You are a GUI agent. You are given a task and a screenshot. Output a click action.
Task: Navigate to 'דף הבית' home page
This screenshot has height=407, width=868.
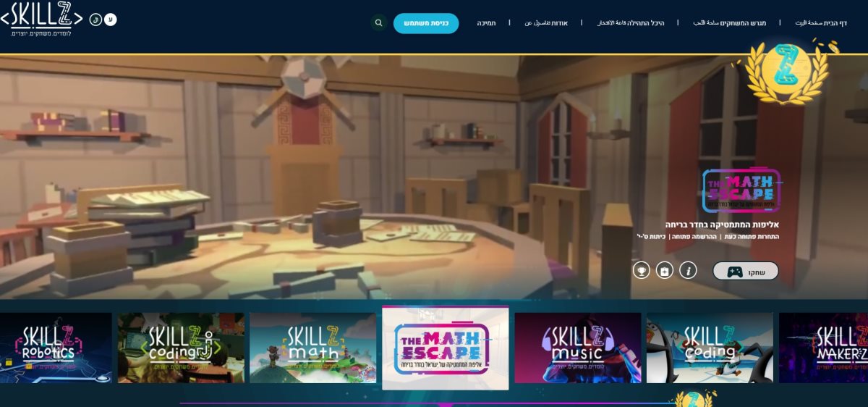tap(820, 23)
